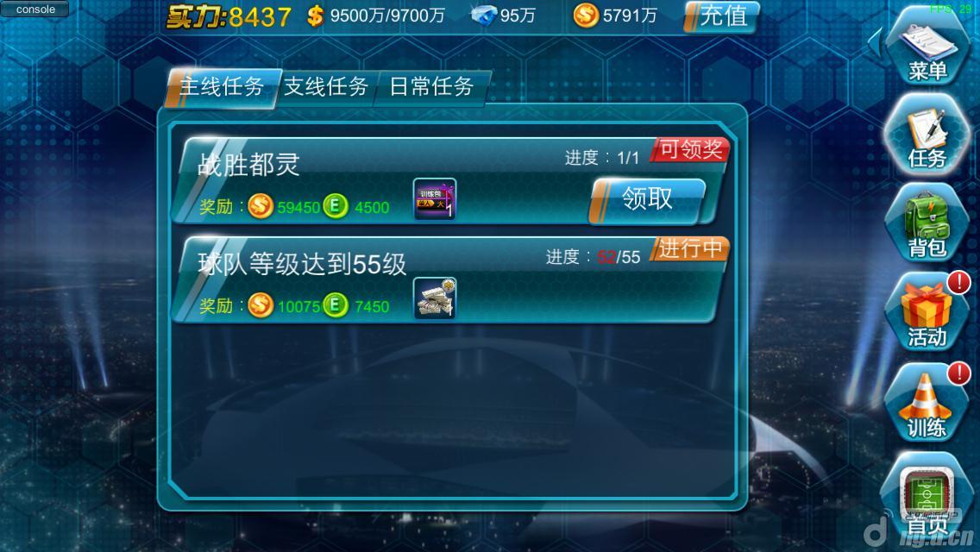Click the blue diamond currency icon

coord(483,16)
